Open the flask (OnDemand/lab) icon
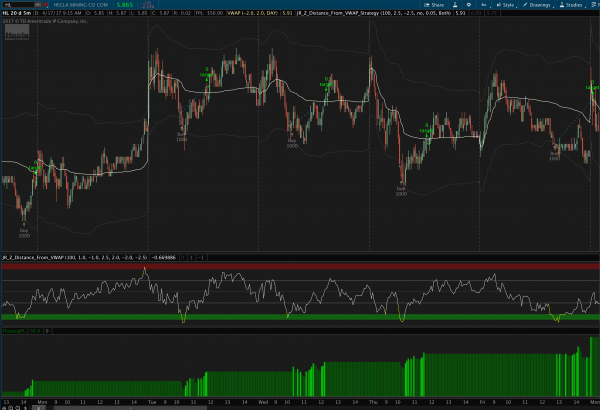 point(455,5)
